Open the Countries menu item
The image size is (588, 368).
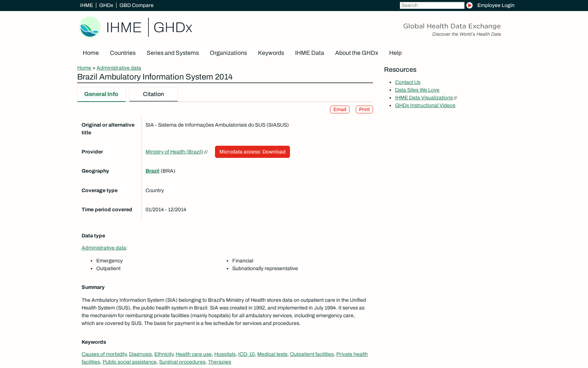(123, 53)
